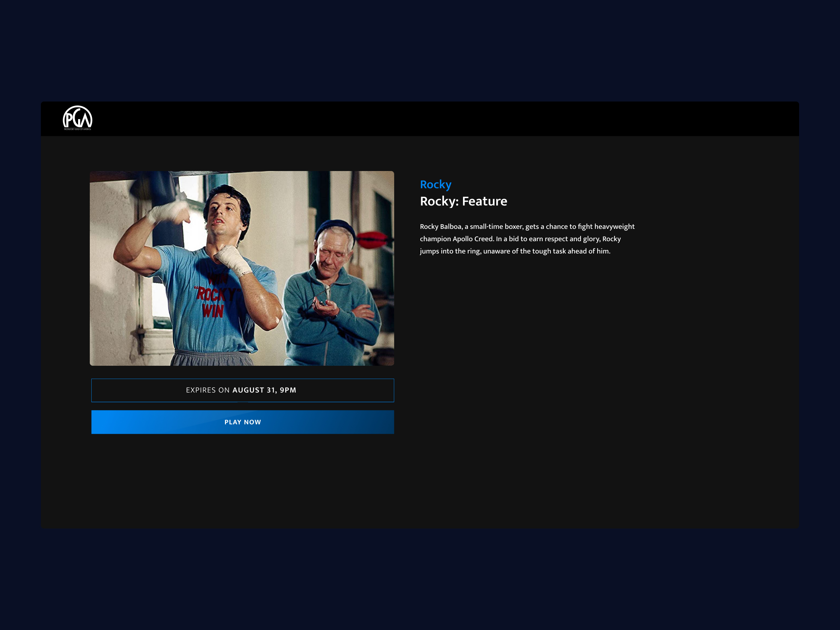This screenshot has height=630, width=840.
Task: Click the Rocky: Feature heading
Action: click(x=463, y=201)
